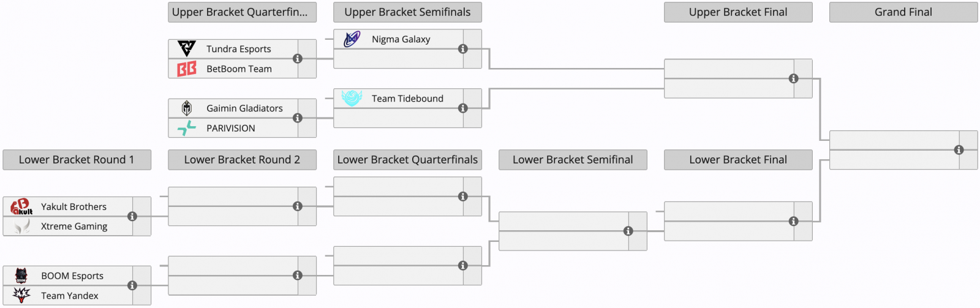Click the Team Yandex logo
The image size is (980, 308).
tap(21, 295)
